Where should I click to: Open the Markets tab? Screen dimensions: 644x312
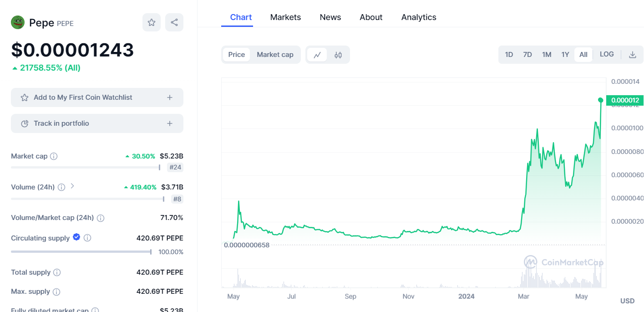[x=285, y=17]
